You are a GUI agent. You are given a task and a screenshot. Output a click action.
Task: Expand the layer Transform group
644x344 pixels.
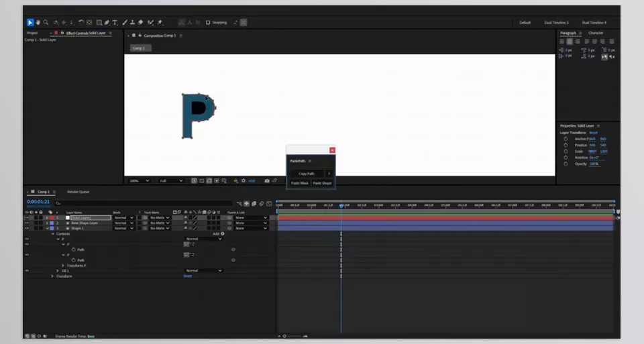pyautogui.click(x=52, y=276)
